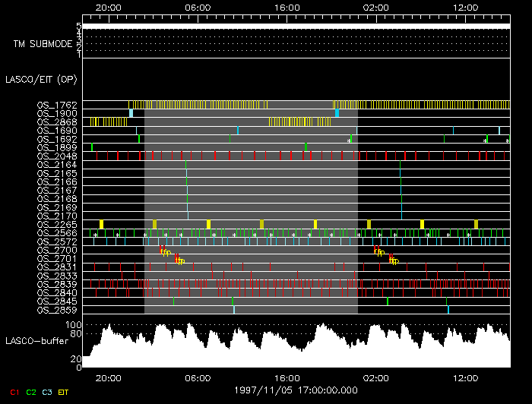The image size is (532, 404).
Task: Click the LASCO-buffer label
Action: pos(37,341)
